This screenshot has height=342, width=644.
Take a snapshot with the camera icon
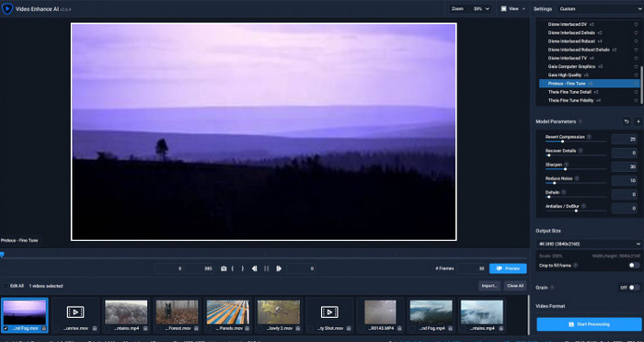coord(224,268)
